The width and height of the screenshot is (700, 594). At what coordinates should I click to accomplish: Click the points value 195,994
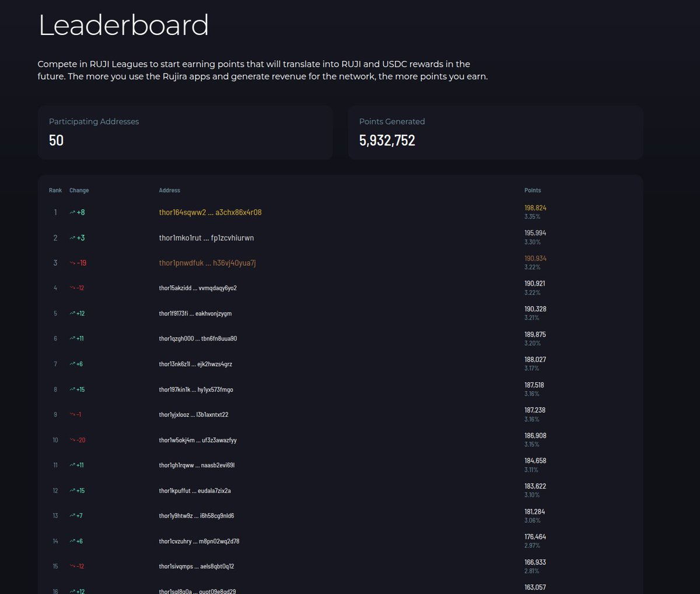pos(535,233)
